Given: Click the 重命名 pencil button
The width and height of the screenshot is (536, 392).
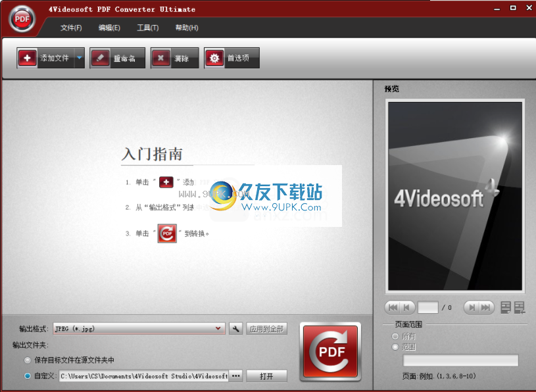Looking at the screenshot, I should [117, 58].
